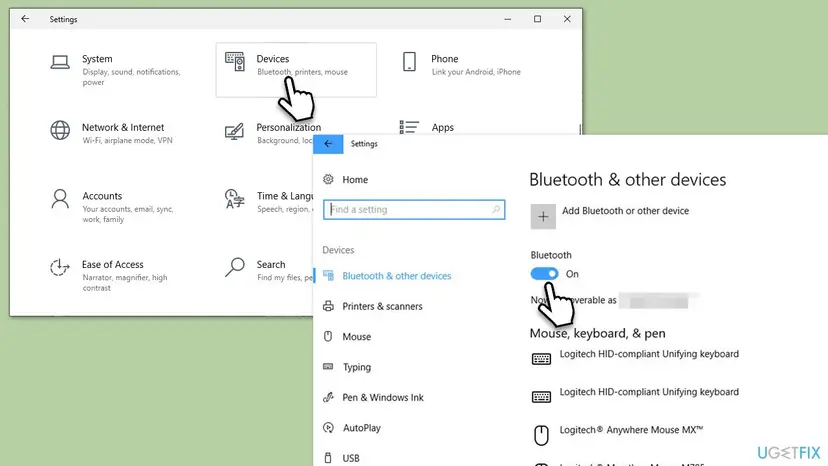
Task: Open Mouse settings page
Action: (356, 337)
